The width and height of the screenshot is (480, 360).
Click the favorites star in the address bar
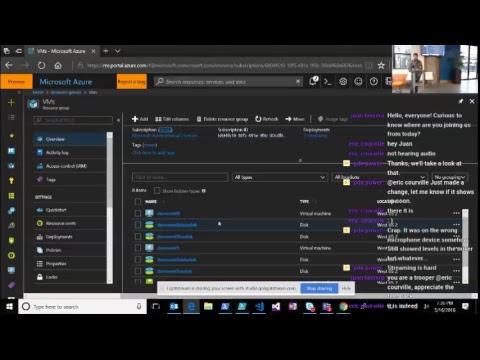(x=381, y=65)
